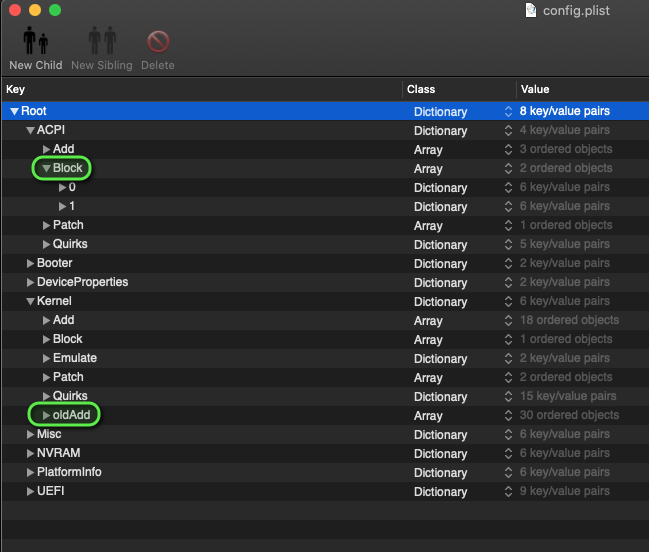
Task: Open class stepper for Root row
Action: click(x=508, y=111)
